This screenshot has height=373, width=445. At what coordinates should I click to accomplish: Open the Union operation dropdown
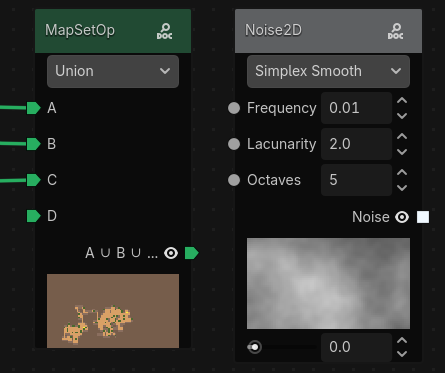(113, 71)
